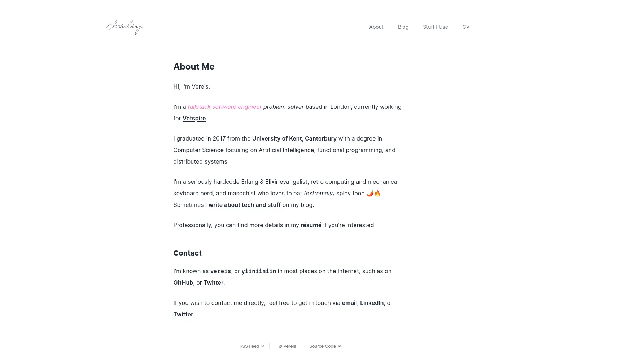The width and height of the screenshot is (630, 364).
Task: Open the RSS Feed text link
Action: click(x=249, y=346)
